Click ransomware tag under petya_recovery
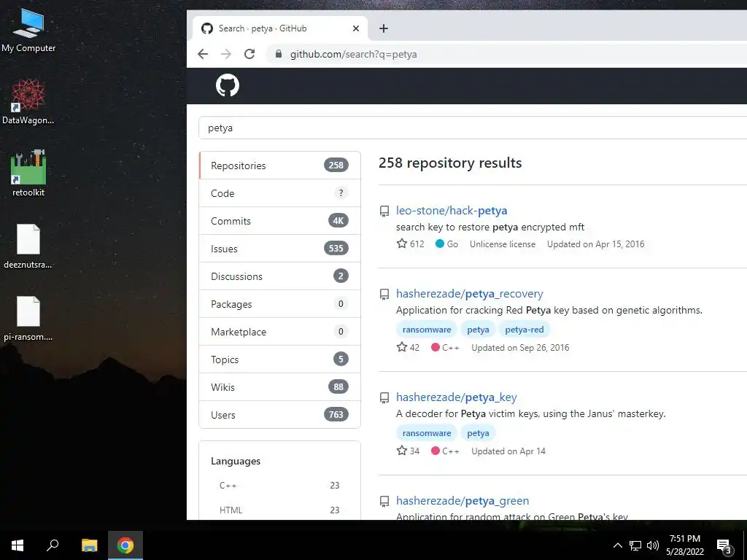 [426, 329]
